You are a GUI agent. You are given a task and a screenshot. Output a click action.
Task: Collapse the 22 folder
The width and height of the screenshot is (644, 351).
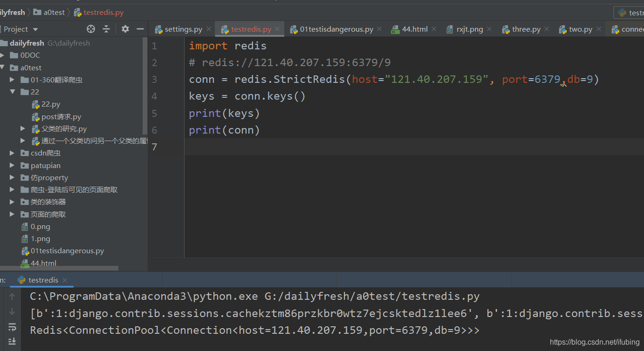pyautogui.click(x=12, y=92)
